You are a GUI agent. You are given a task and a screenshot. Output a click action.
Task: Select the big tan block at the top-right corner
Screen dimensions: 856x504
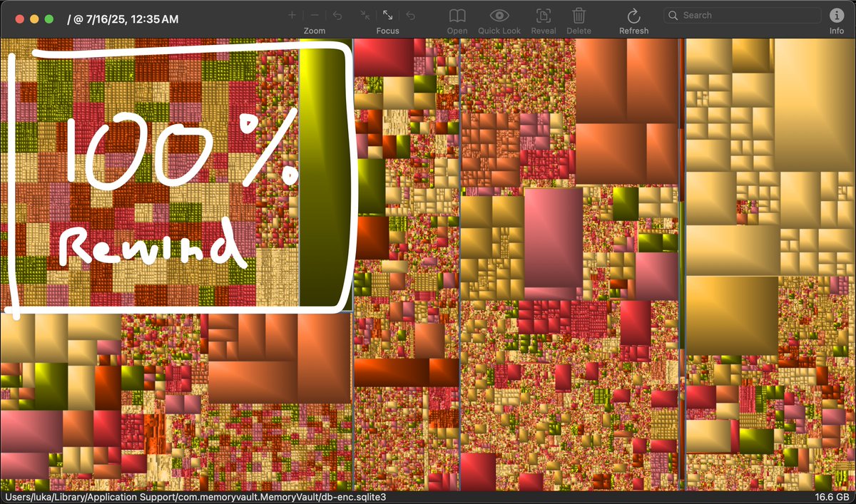[x=814, y=105]
